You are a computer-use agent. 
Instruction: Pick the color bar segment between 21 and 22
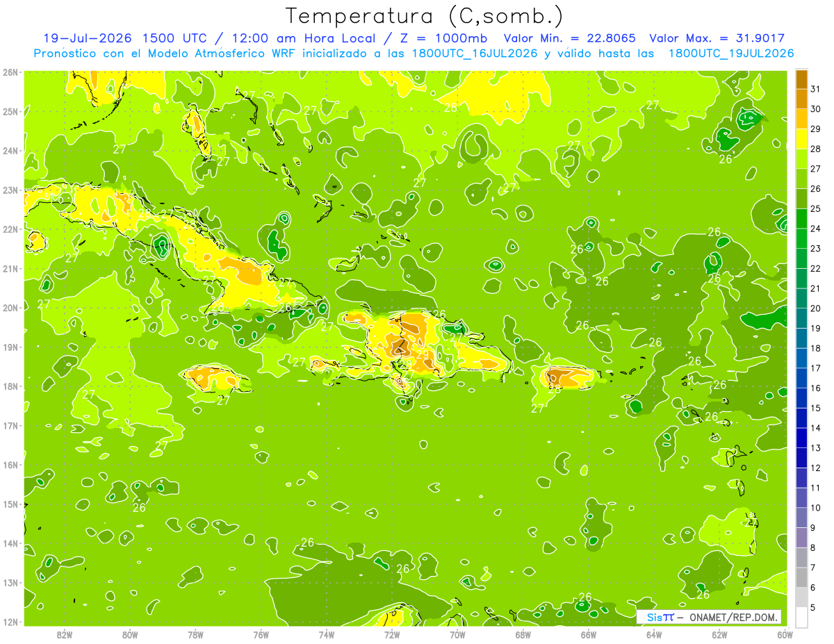[801, 278]
